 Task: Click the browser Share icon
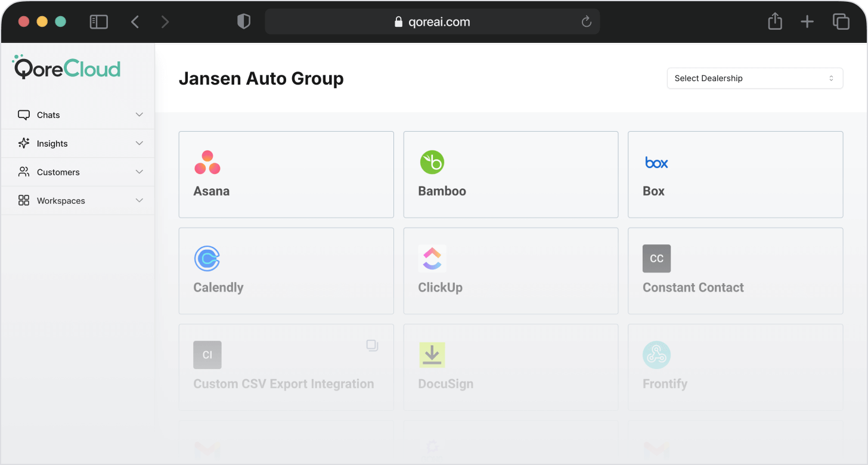click(x=774, y=22)
